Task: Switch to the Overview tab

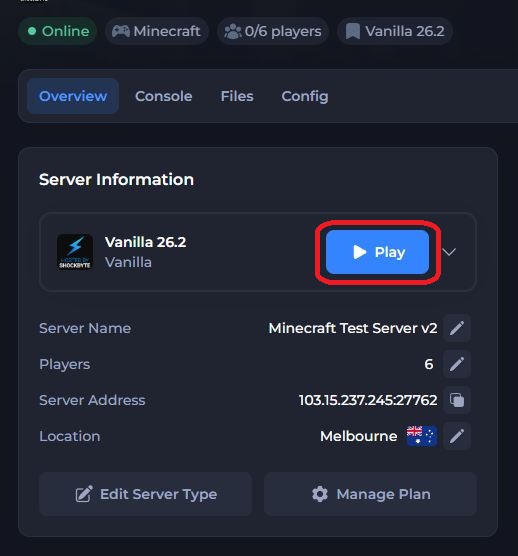Action: (x=73, y=96)
